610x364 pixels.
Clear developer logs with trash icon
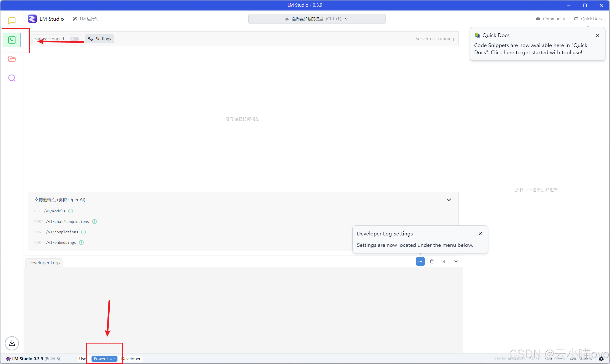432,261
